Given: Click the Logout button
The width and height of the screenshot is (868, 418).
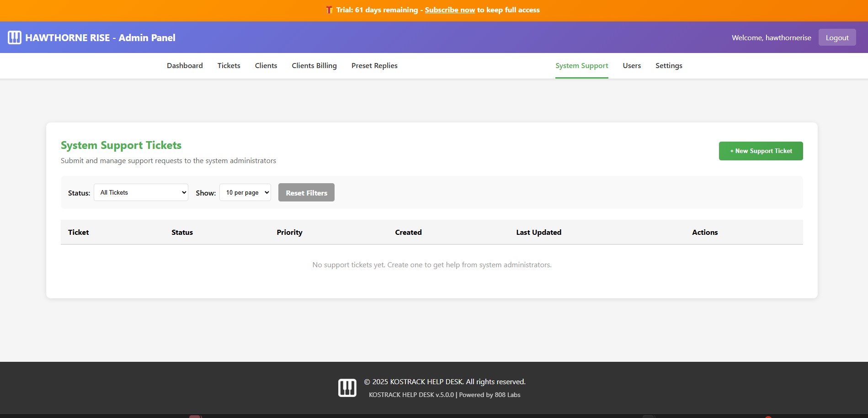Looking at the screenshot, I should [x=837, y=37].
